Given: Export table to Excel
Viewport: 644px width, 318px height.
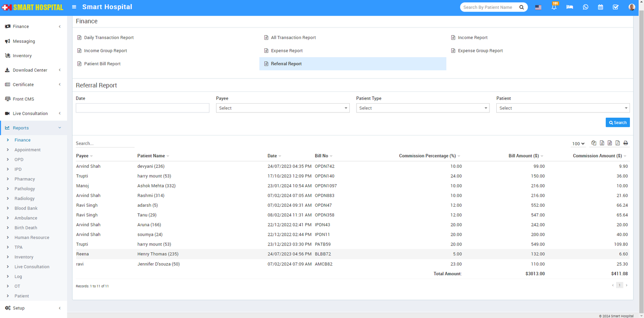Looking at the screenshot, I should (x=602, y=143).
